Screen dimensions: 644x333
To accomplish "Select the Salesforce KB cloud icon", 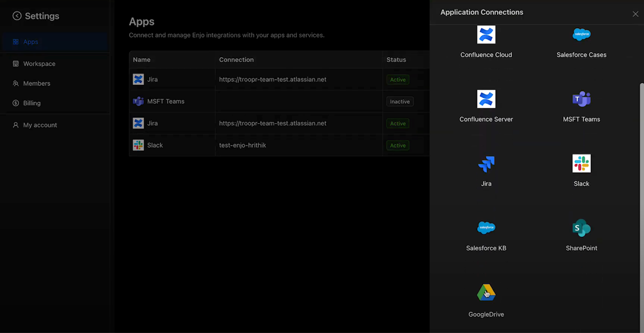I will [486, 228].
